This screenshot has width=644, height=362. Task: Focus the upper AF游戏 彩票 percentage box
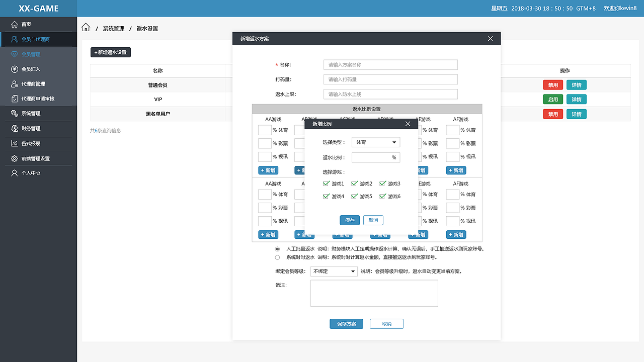(x=453, y=143)
